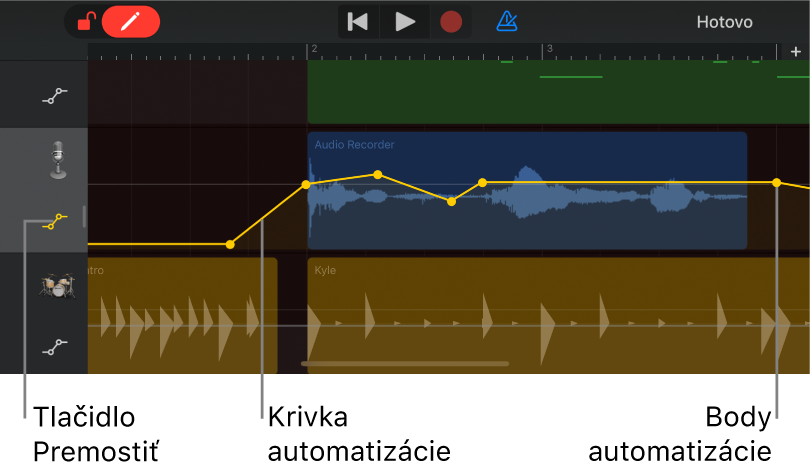Select the highest automation point on the volume curve
Viewport: 811px width, 468px height.
click(377, 175)
